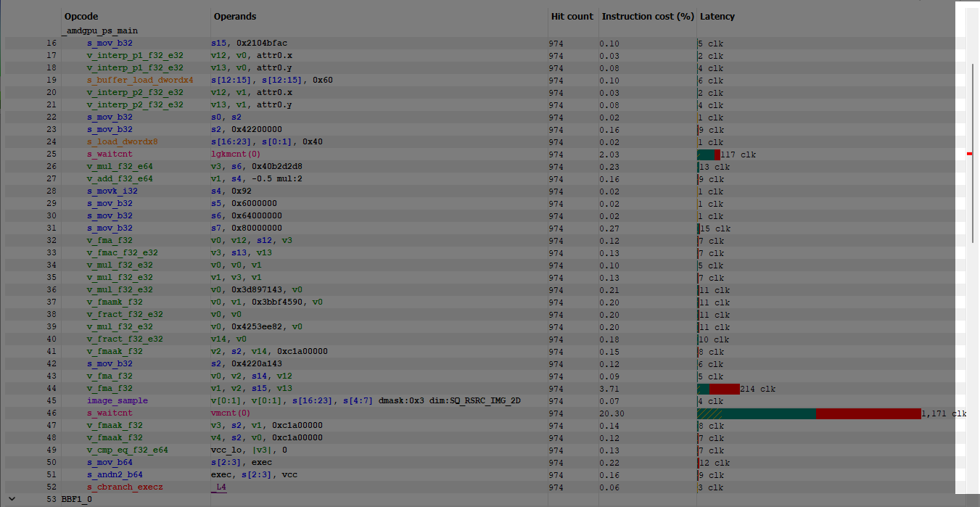Click the 1,171 clk latency bar

click(x=809, y=413)
